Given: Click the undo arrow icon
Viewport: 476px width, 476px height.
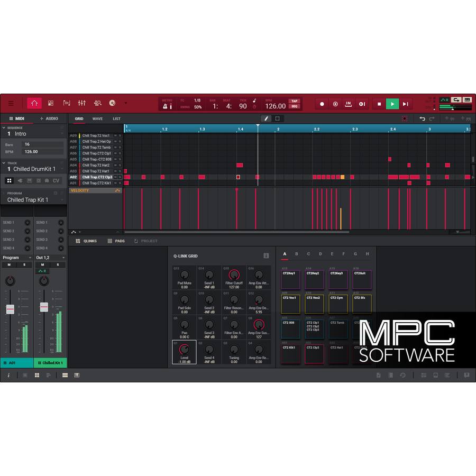Looking at the screenshot, I should pos(422,119).
